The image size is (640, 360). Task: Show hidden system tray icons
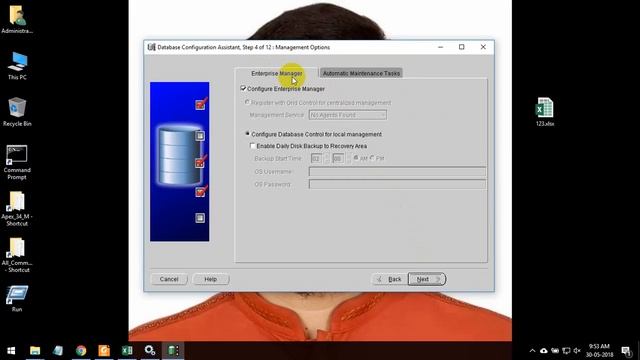(x=532, y=351)
